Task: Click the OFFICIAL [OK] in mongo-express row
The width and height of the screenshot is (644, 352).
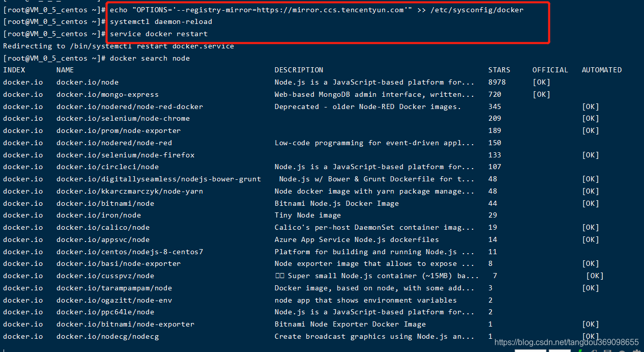Action: tap(541, 94)
